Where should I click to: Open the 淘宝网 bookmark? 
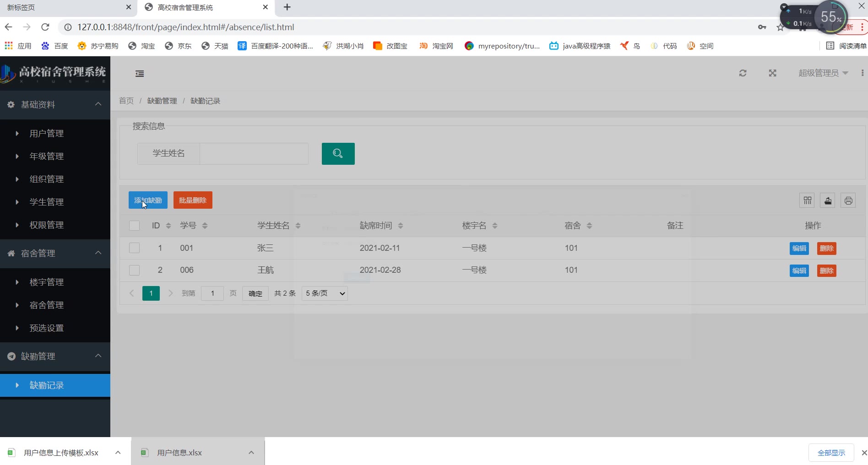tap(436, 46)
